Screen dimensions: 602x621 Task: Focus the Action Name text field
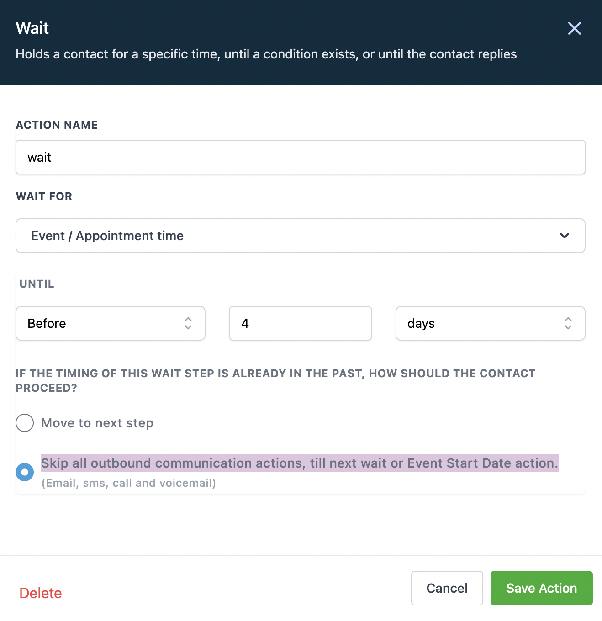coord(301,157)
